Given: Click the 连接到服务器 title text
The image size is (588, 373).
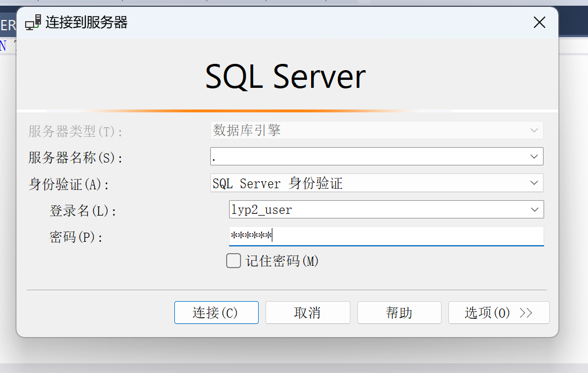Looking at the screenshot, I should click(x=87, y=22).
